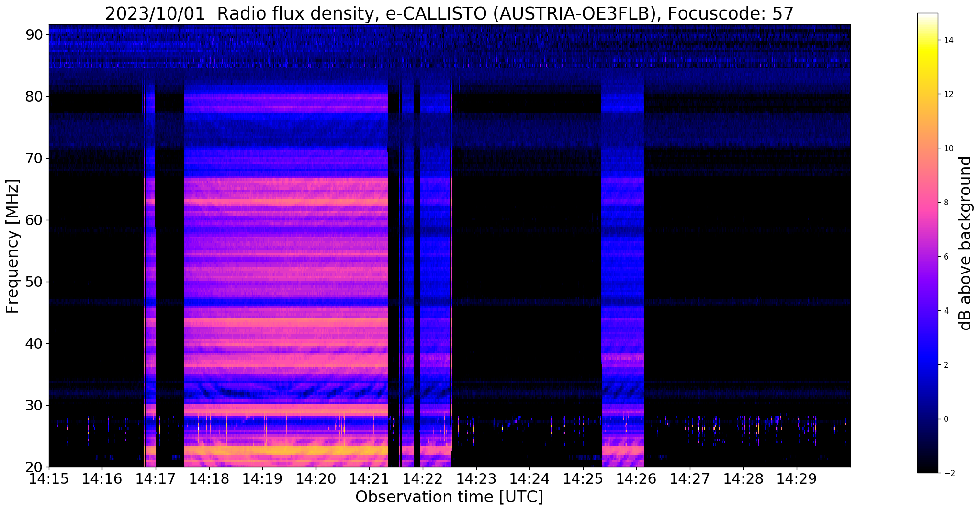Click the 70 MHz frequency tick label
Image resolution: width=980 pixels, height=511 pixels.
35,158
